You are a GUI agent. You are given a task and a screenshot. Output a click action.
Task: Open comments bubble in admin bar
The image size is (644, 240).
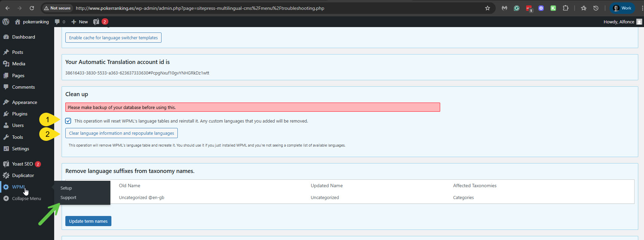pyautogui.click(x=60, y=22)
